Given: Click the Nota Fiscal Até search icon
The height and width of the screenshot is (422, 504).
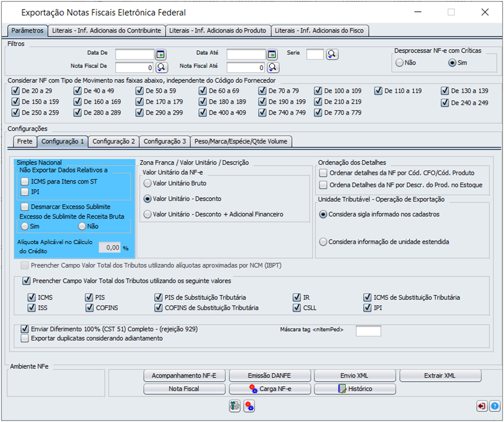Looking at the screenshot, I should click(273, 67).
